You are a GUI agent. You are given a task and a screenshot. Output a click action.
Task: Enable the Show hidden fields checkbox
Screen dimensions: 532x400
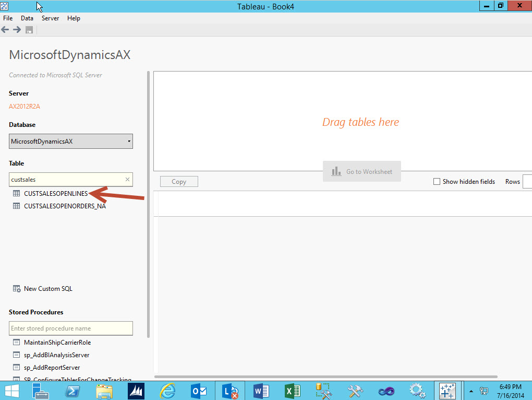pos(437,182)
